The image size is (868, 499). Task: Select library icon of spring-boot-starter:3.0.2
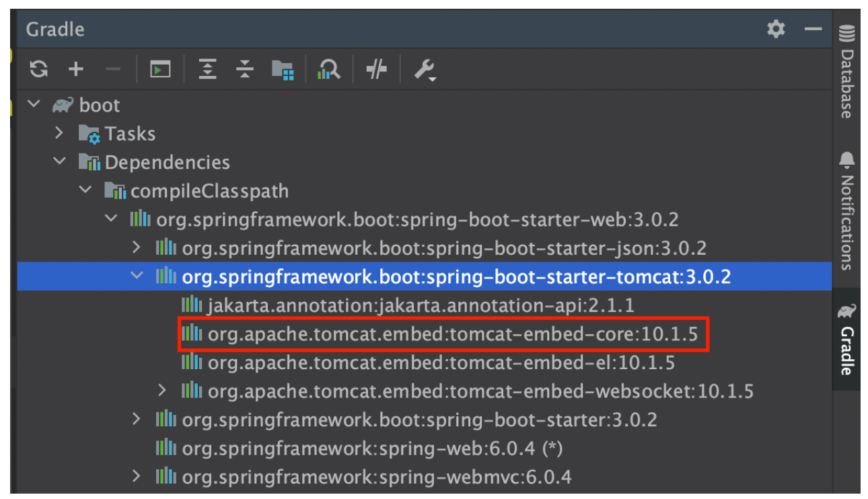tap(166, 420)
